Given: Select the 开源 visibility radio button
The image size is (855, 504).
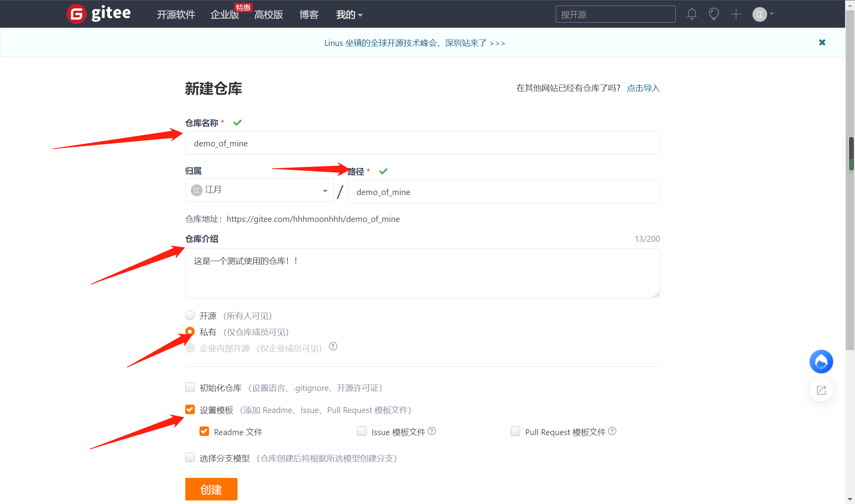Looking at the screenshot, I should pos(190,315).
